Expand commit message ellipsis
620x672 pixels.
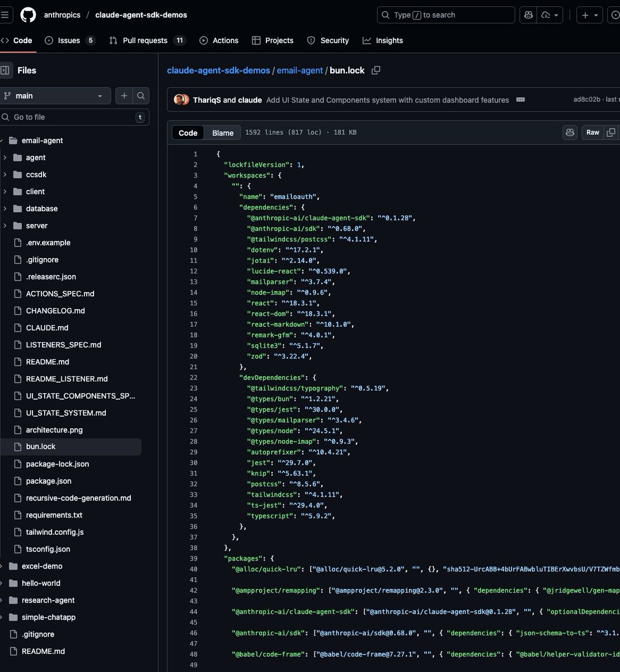coord(520,100)
